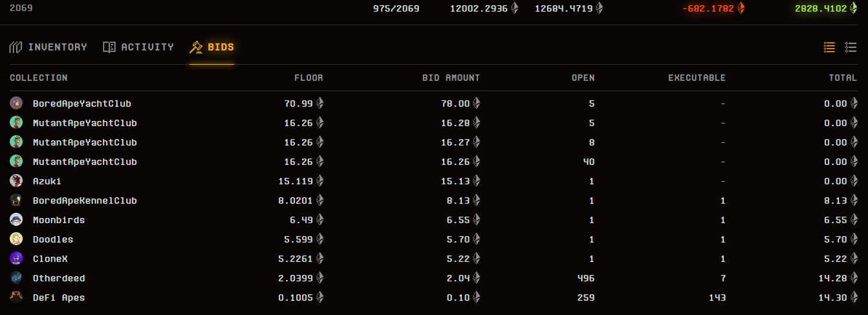The image size is (868, 315).
Task: Click the Doodles collection avatar icon
Action: pyautogui.click(x=16, y=239)
